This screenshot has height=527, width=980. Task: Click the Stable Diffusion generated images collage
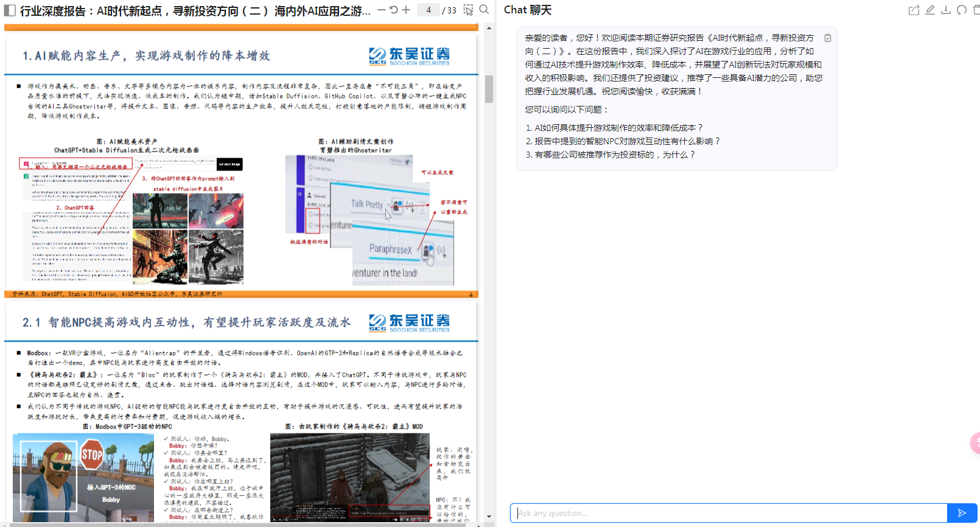[188, 239]
